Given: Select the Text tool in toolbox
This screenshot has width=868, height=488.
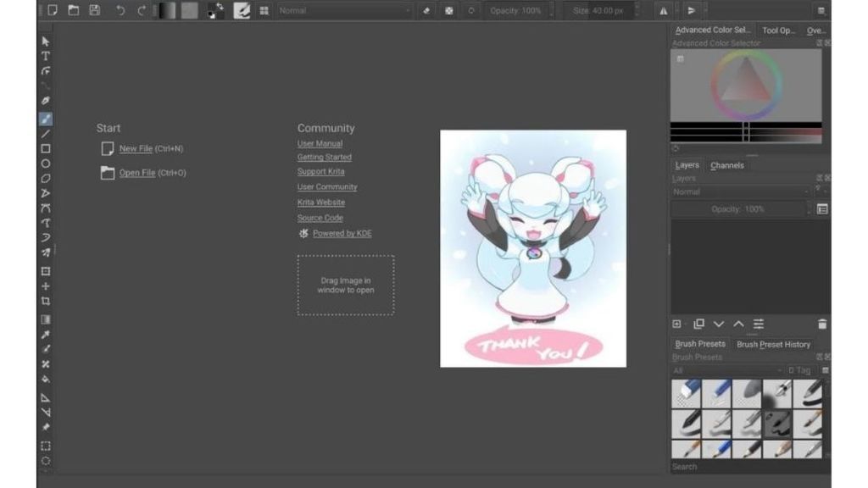Looking at the screenshot, I should pos(46,56).
